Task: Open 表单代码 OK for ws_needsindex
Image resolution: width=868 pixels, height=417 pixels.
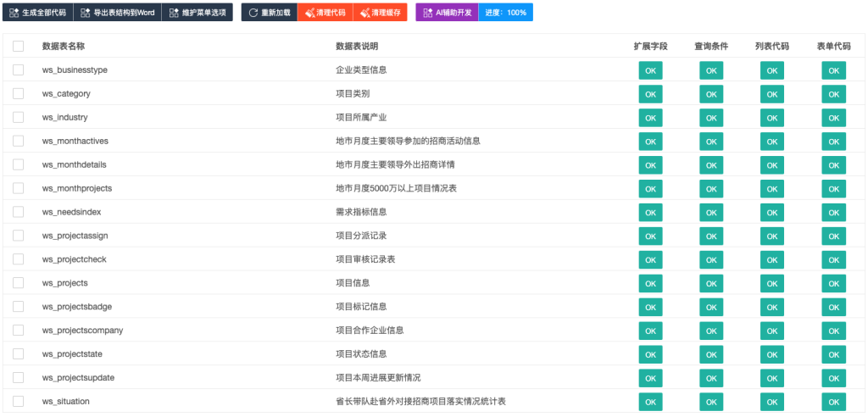Action: click(833, 213)
